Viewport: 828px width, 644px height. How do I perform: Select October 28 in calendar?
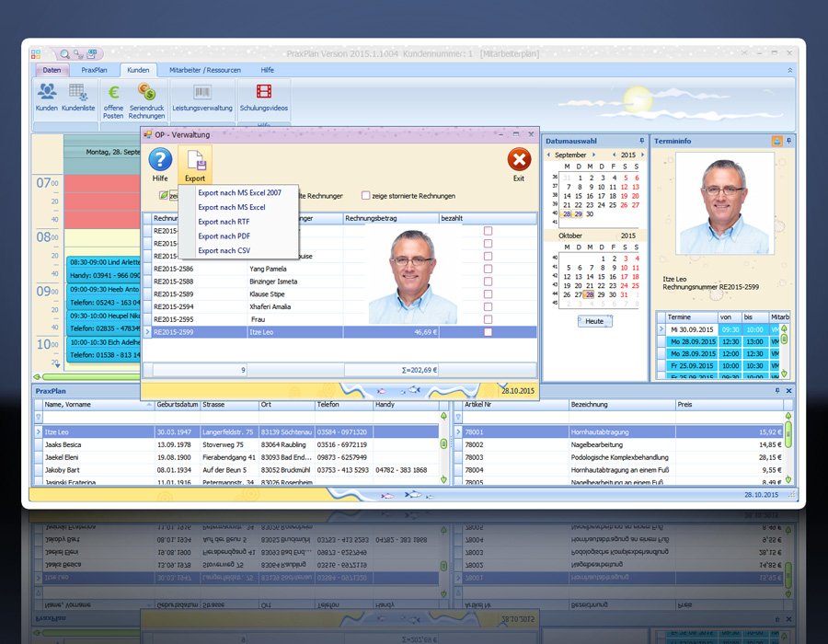coord(590,294)
